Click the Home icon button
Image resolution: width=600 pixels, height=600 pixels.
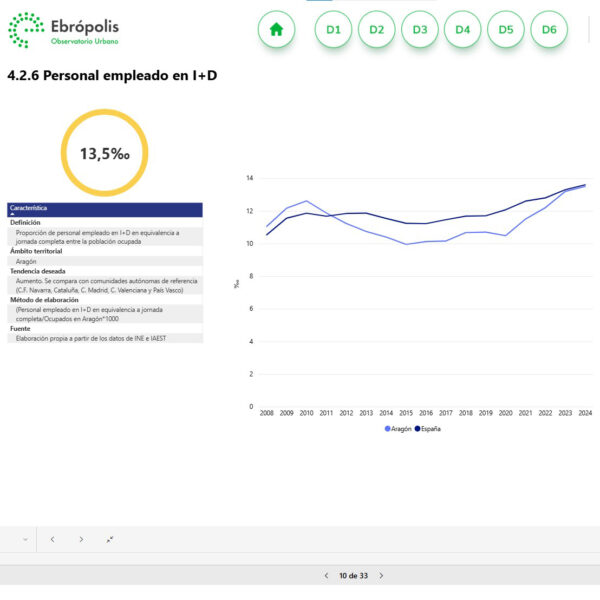point(276,30)
